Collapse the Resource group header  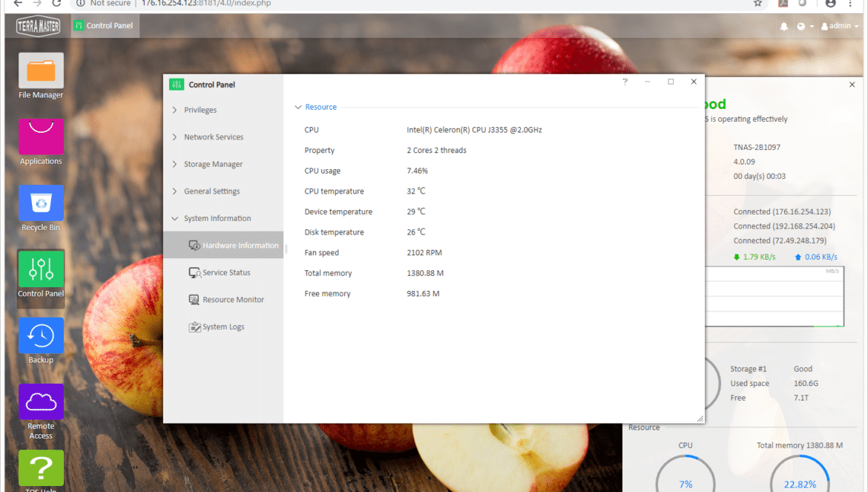pos(315,107)
